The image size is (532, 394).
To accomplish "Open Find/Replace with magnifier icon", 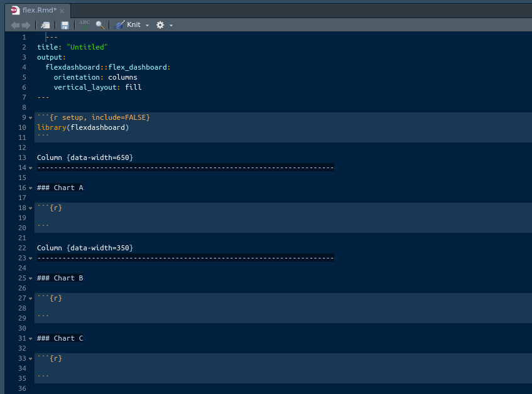I will [x=100, y=25].
